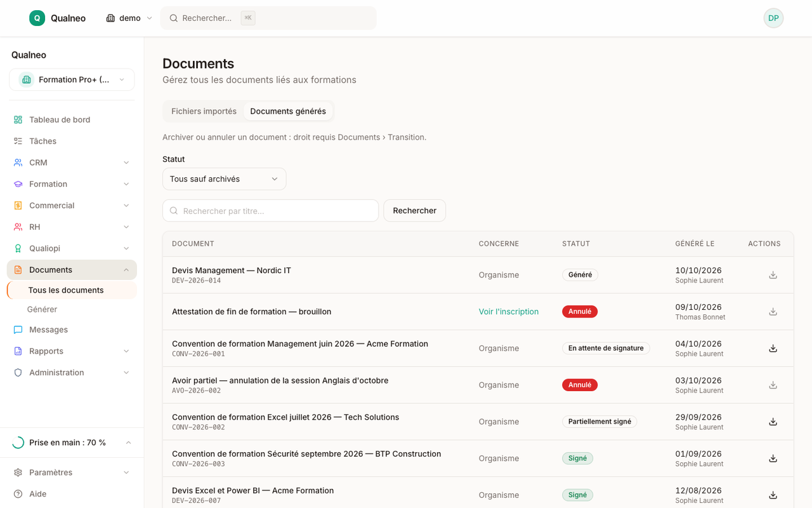The width and height of the screenshot is (812, 508).
Task: Click the RH sidebar icon
Action: point(18,227)
